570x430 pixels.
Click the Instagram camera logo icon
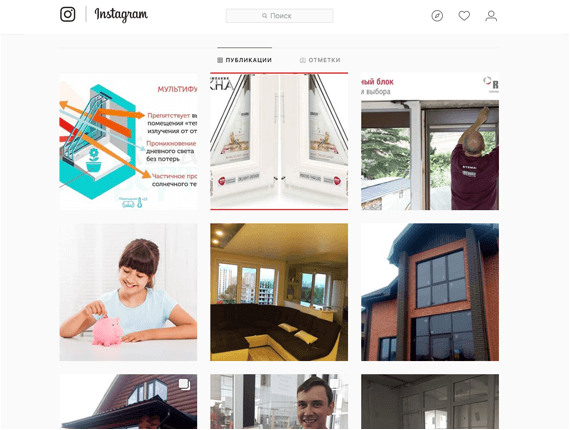point(68,15)
